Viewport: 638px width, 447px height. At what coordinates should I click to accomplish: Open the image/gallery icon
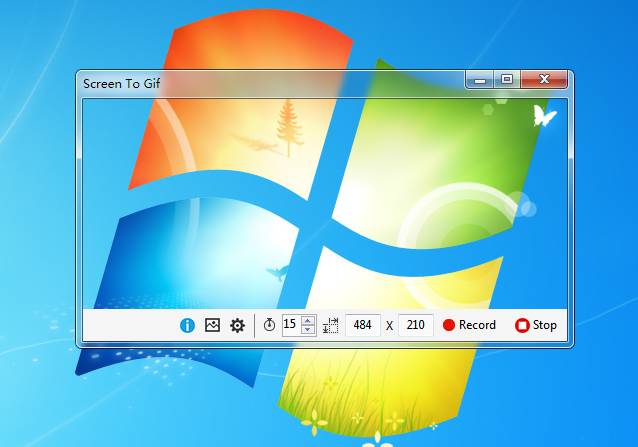[212, 325]
